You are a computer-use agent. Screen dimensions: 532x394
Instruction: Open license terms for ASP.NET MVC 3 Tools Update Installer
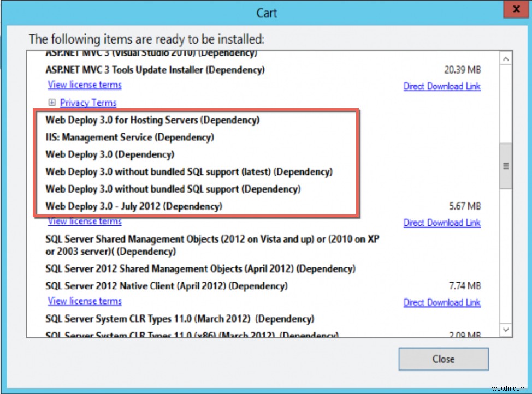(x=85, y=85)
